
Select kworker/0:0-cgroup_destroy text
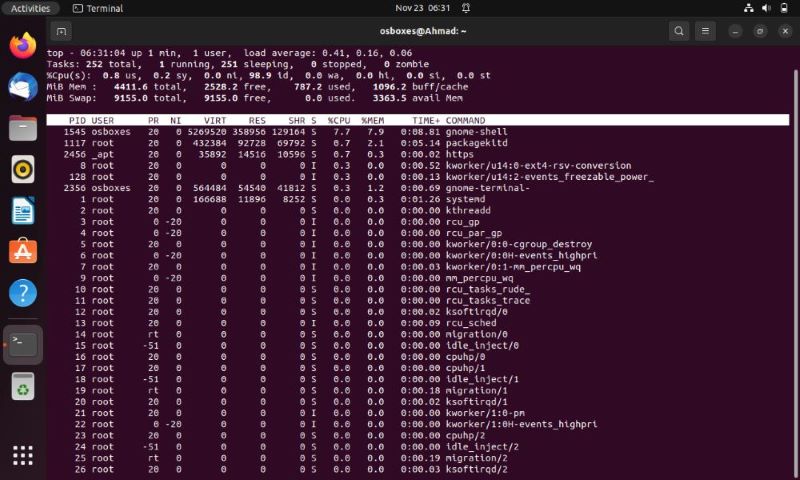[519, 244]
